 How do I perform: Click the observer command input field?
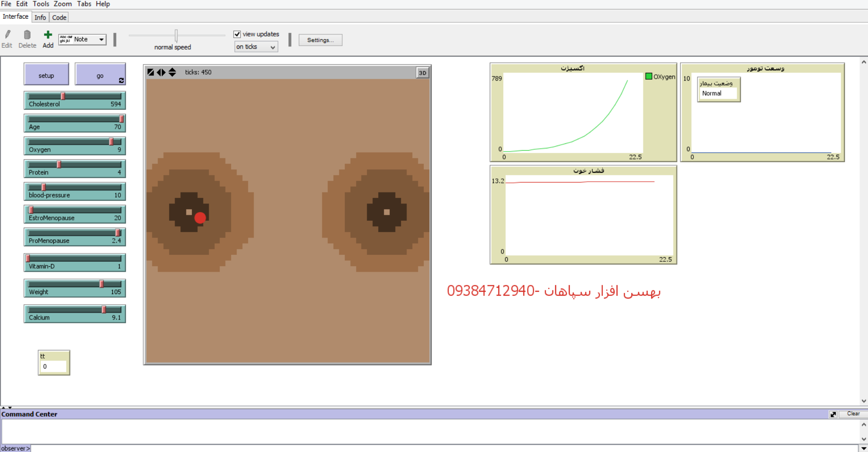[x=445, y=448]
